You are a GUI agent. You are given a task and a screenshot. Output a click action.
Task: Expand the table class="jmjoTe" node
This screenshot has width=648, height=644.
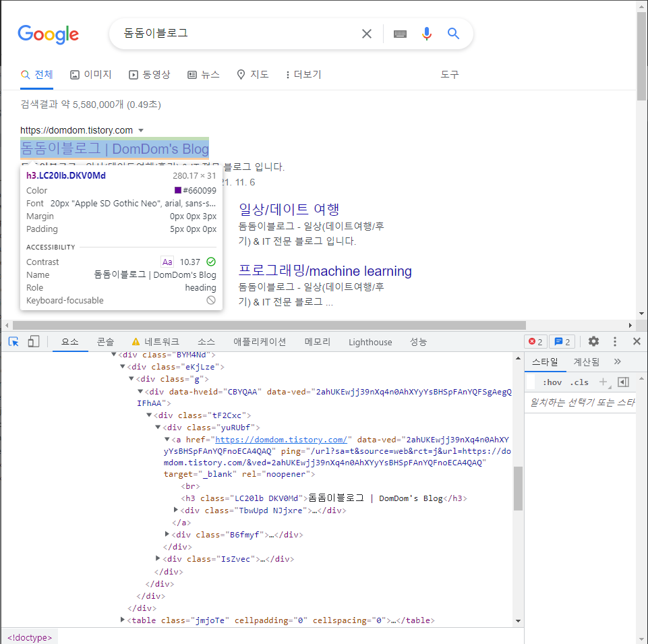tap(122, 620)
